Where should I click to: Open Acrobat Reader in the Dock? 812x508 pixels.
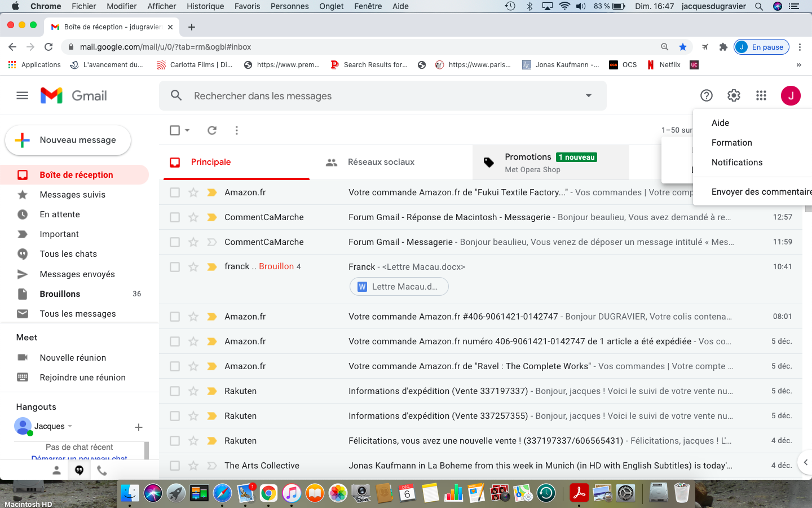tap(579, 493)
